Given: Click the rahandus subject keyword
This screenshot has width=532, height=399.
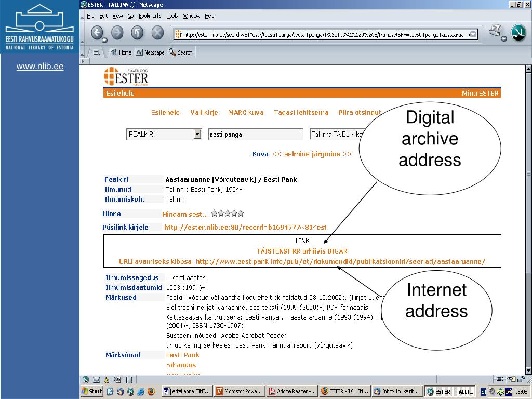Looking at the screenshot, I should coord(181,365).
